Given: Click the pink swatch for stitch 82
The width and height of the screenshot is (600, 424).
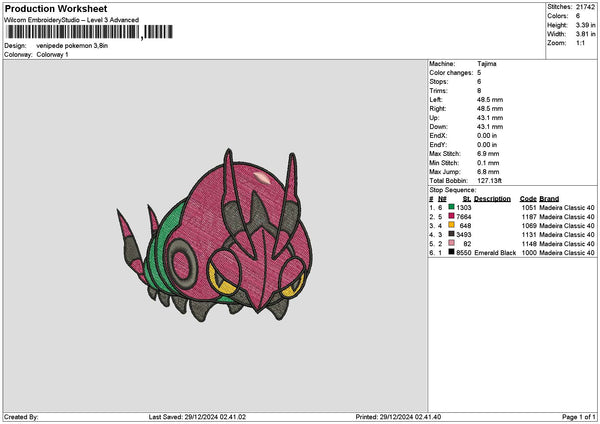Looking at the screenshot, I should tap(451, 243).
